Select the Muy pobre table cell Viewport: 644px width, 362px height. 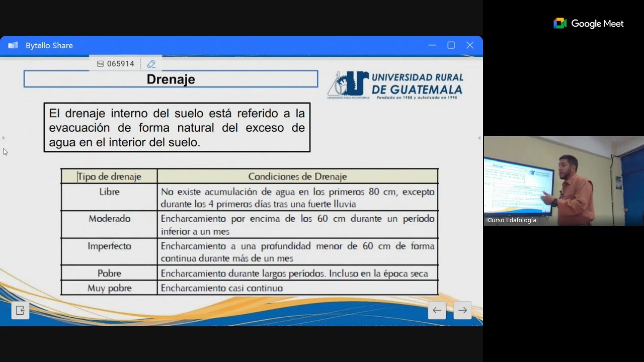tap(109, 288)
